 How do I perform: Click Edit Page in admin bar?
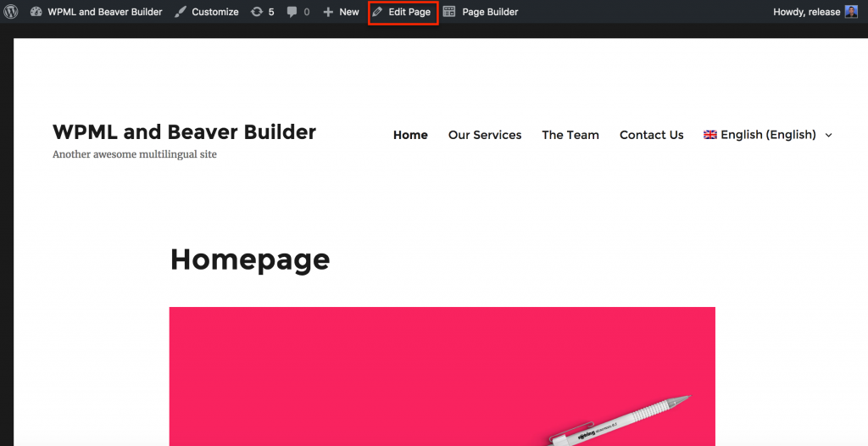409,12
